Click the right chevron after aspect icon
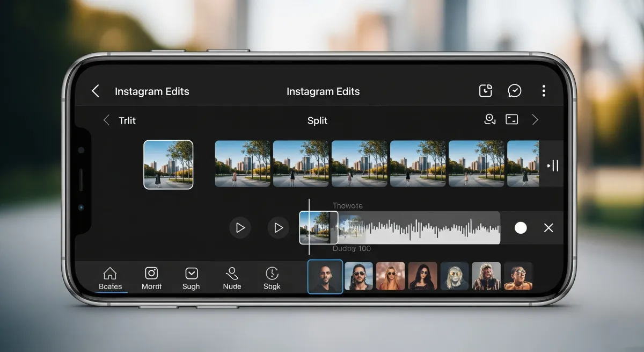 click(x=535, y=120)
